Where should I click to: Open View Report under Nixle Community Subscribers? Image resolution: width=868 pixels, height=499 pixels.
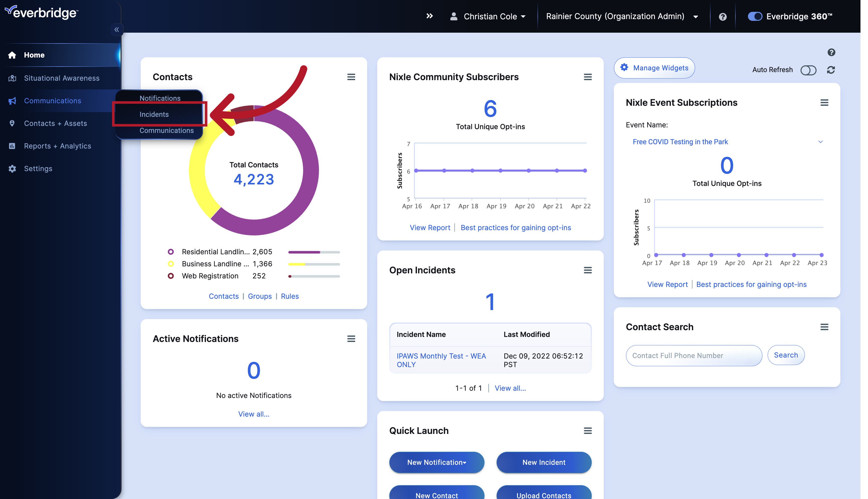tap(429, 227)
